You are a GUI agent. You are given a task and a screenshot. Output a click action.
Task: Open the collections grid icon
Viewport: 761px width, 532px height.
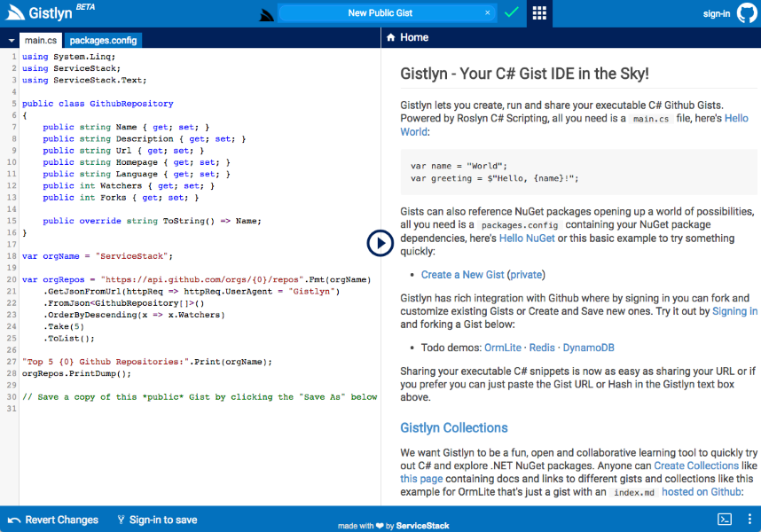coord(539,13)
